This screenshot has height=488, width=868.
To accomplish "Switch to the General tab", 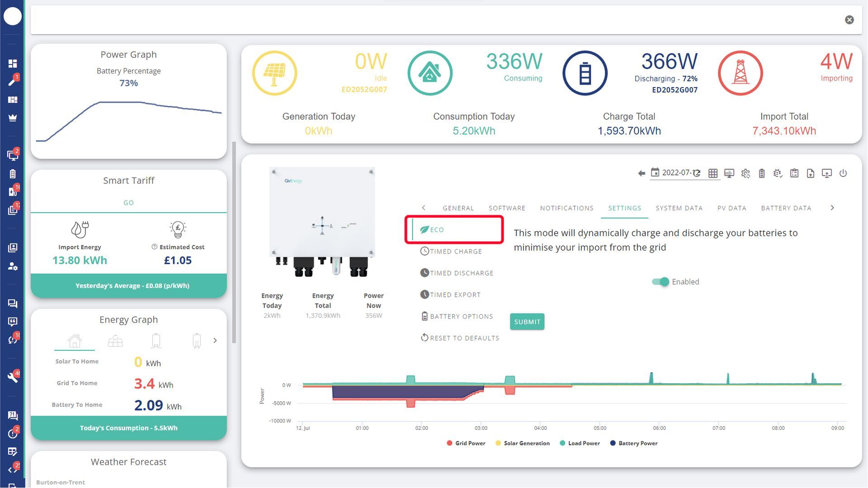I will click(458, 208).
